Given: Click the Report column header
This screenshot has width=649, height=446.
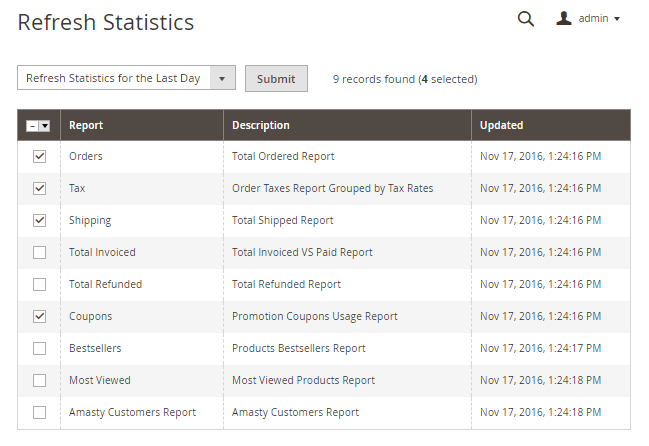Looking at the screenshot, I should tap(86, 126).
